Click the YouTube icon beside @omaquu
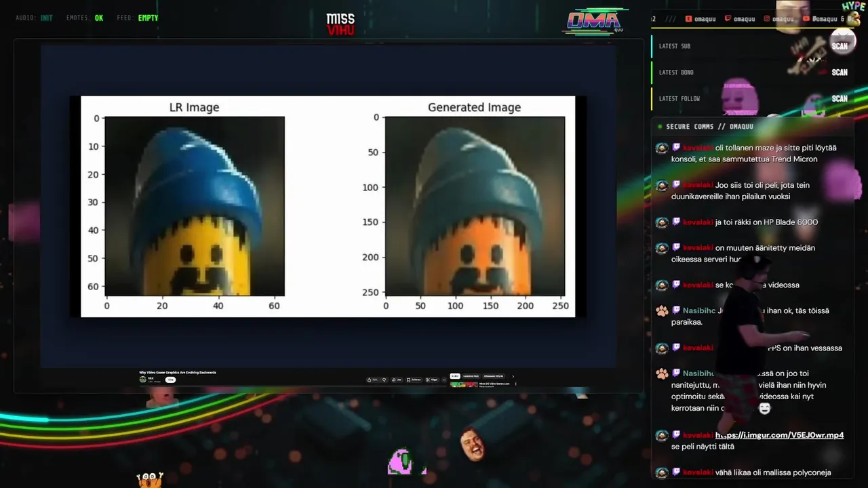Image resolution: width=868 pixels, height=488 pixels. [x=806, y=19]
